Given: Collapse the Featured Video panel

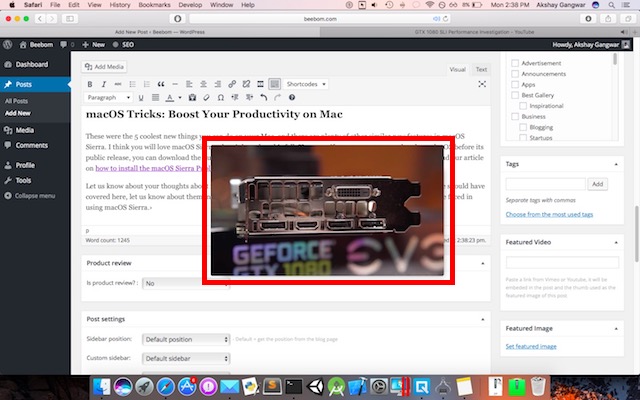Looking at the screenshot, I should tap(616, 242).
